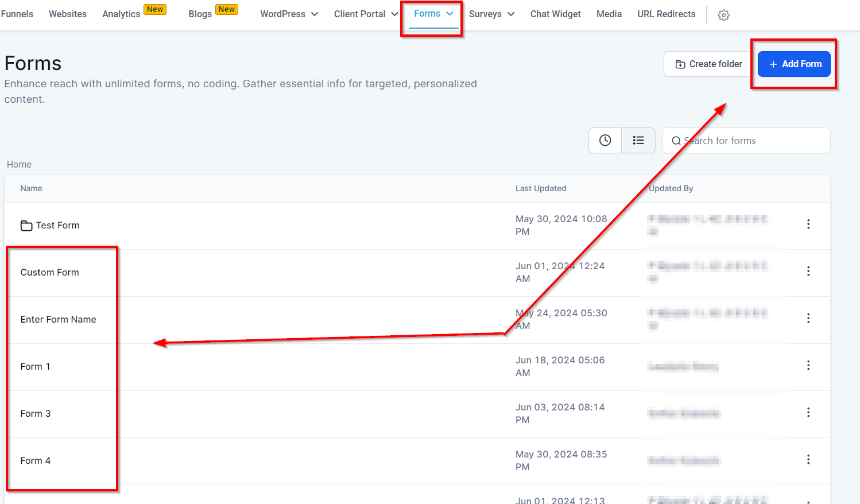Click the clock recent-view icon

pos(605,140)
